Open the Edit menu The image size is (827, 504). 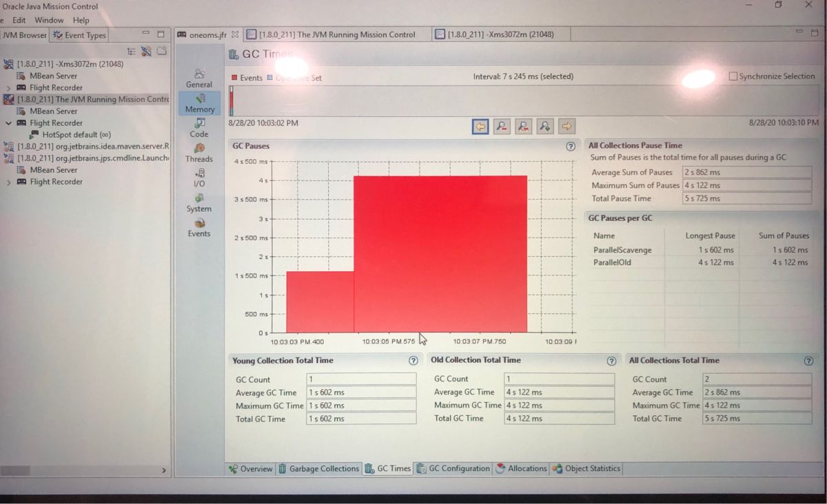click(19, 20)
